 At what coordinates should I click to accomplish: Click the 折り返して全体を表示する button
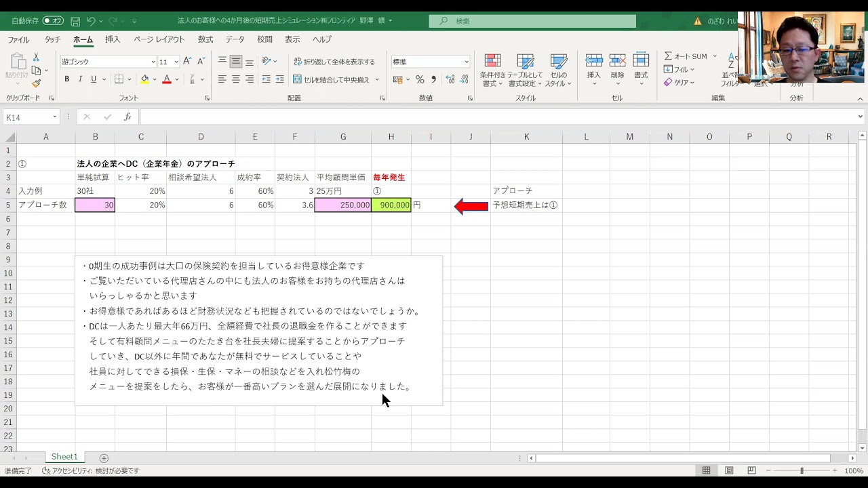[334, 62]
